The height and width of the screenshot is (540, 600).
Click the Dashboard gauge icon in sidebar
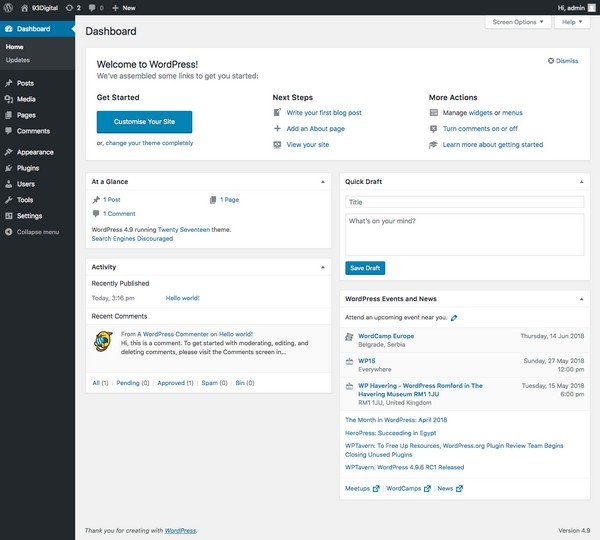click(8, 29)
